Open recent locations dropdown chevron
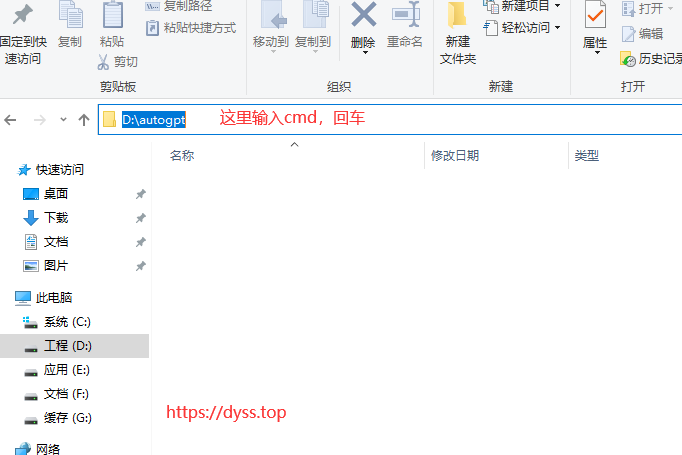The height and width of the screenshot is (455, 682). coord(62,120)
